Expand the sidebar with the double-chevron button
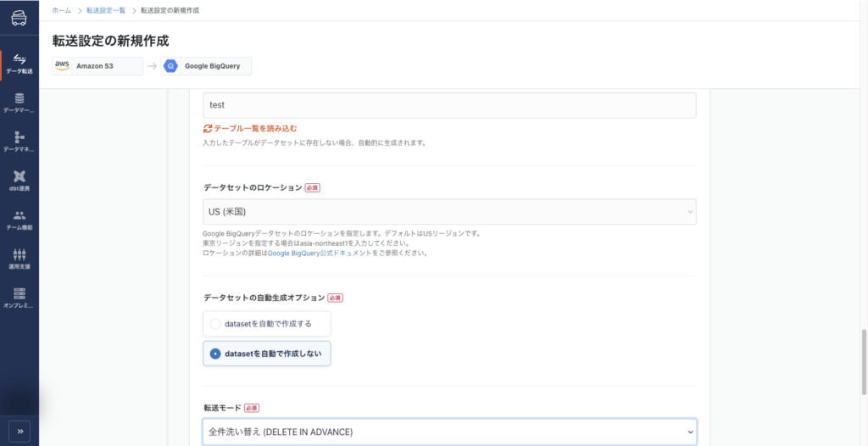The height and width of the screenshot is (446, 868). pos(19,431)
